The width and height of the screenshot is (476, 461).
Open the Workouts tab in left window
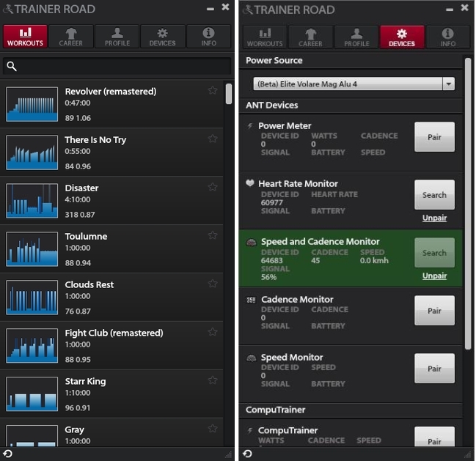point(25,37)
